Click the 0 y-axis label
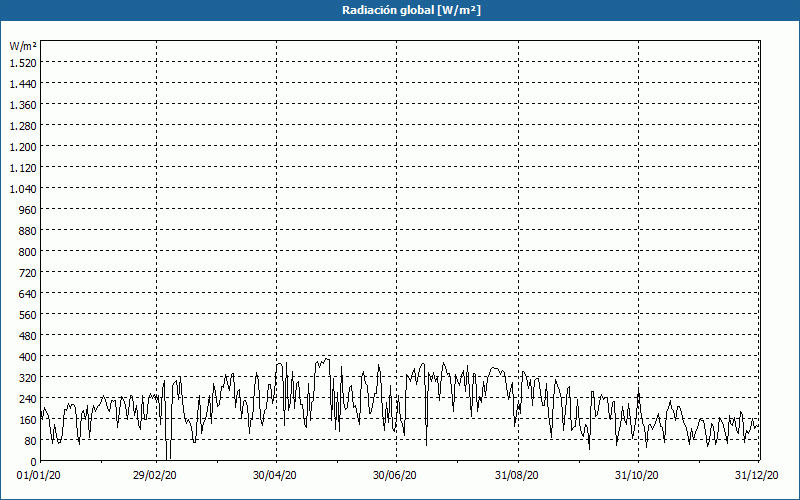 [x=34, y=462]
